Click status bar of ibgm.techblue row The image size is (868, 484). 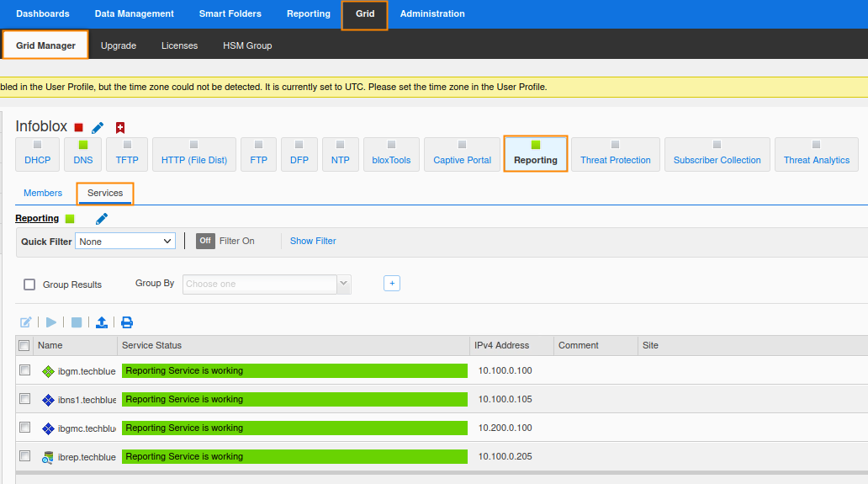(x=294, y=371)
